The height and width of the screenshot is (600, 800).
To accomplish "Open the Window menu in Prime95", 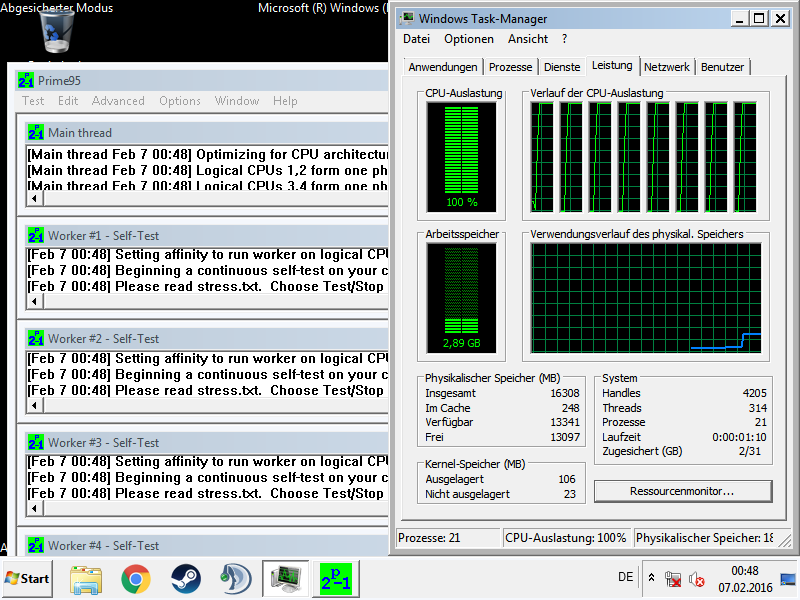I will coord(237,101).
